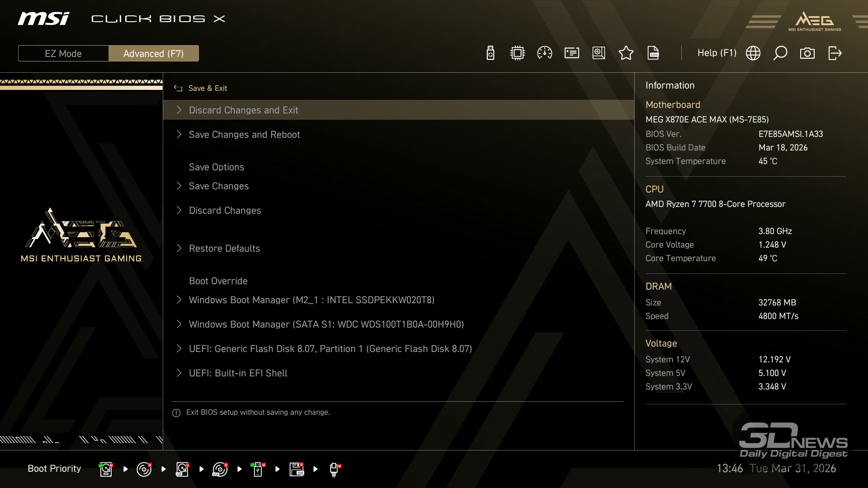The width and height of the screenshot is (868, 488).
Task: Open Help (F1)
Action: [717, 53]
